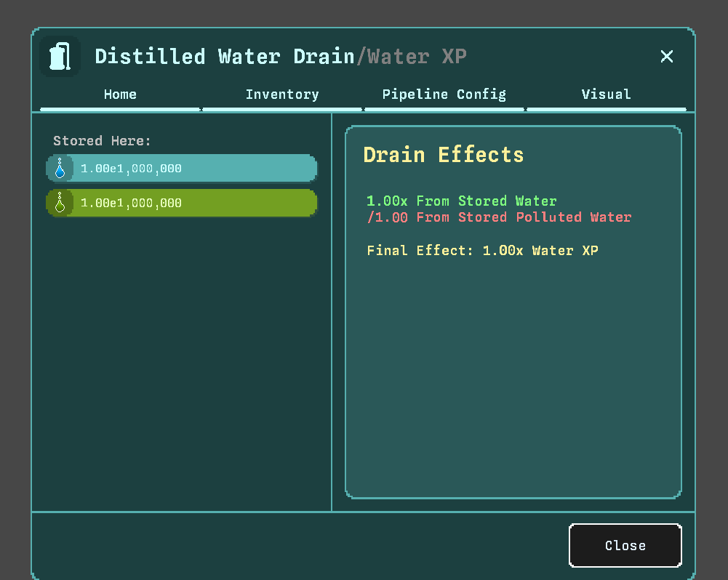Click the Final Effect Water XP line
Screen dimensions: 728x580
point(482,251)
